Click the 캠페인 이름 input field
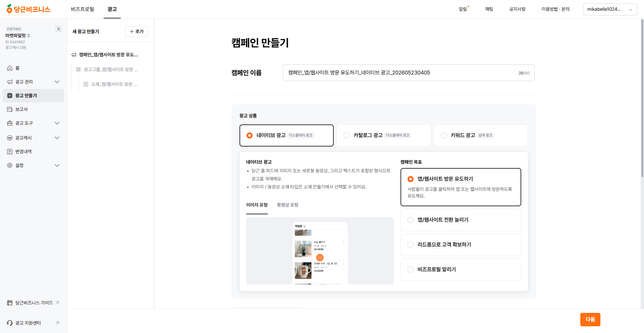The width and height of the screenshot is (644, 333). (409, 73)
